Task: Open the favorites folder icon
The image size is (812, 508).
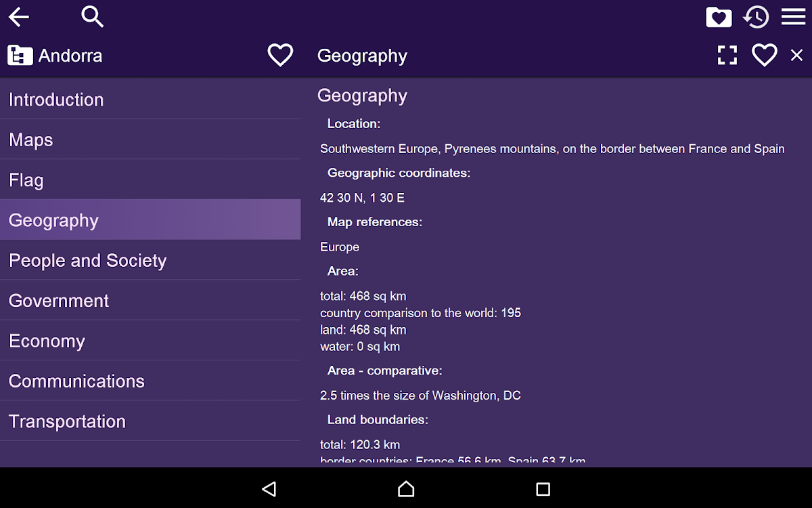Action: [x=719, y=17]
